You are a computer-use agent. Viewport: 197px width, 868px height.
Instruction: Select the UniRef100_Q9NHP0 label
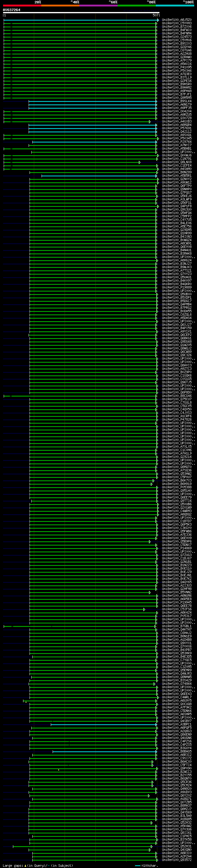pos(177,189)
